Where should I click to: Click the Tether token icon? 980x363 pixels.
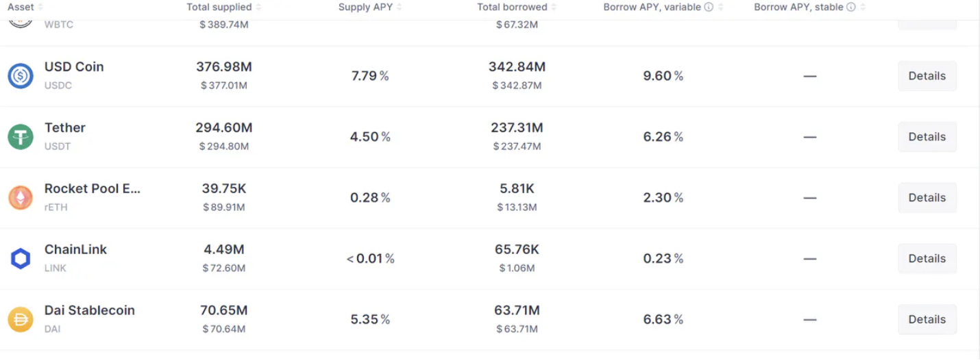pyautogui.click(x=21, y=136)
